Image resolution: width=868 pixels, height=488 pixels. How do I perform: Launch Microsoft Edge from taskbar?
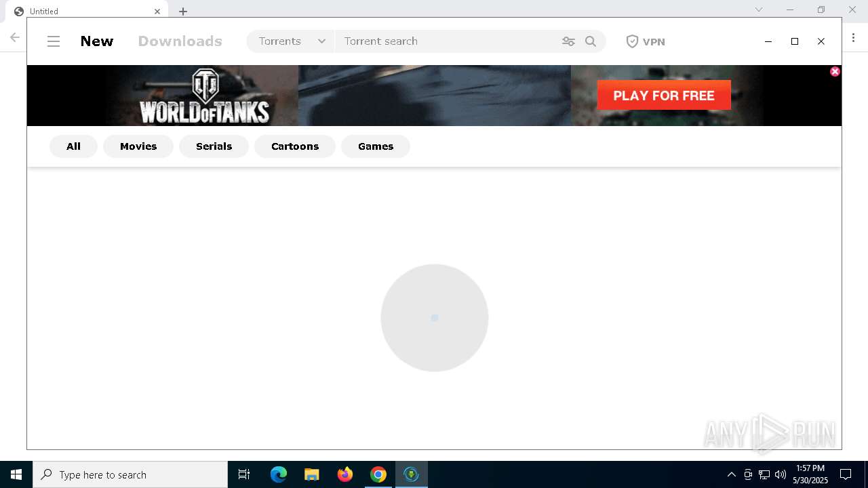279,474
